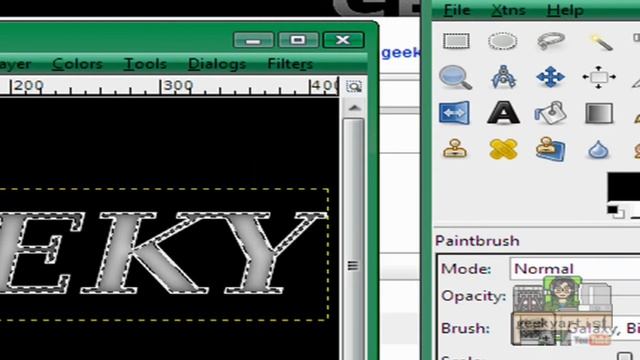This screenshot has width=640, height=360.
Task: Open the Tools menu in image window
Action: (x=145, y=64)
